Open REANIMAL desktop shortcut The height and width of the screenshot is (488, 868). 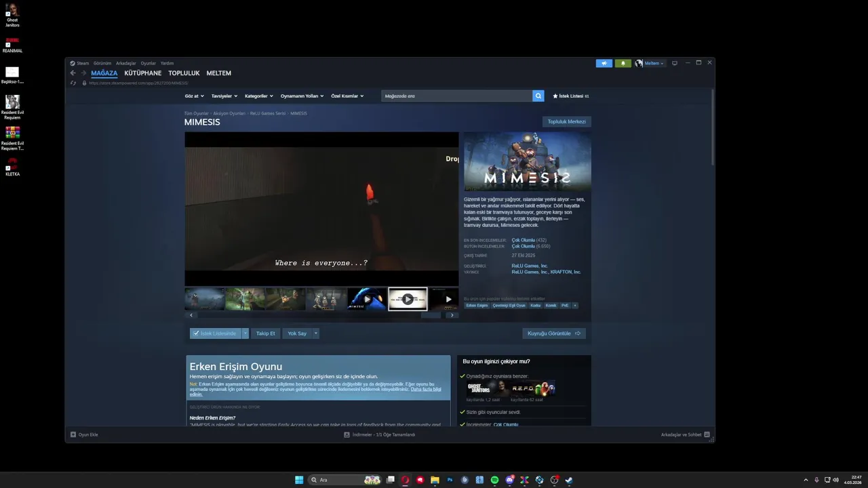[x=12, y=45]
